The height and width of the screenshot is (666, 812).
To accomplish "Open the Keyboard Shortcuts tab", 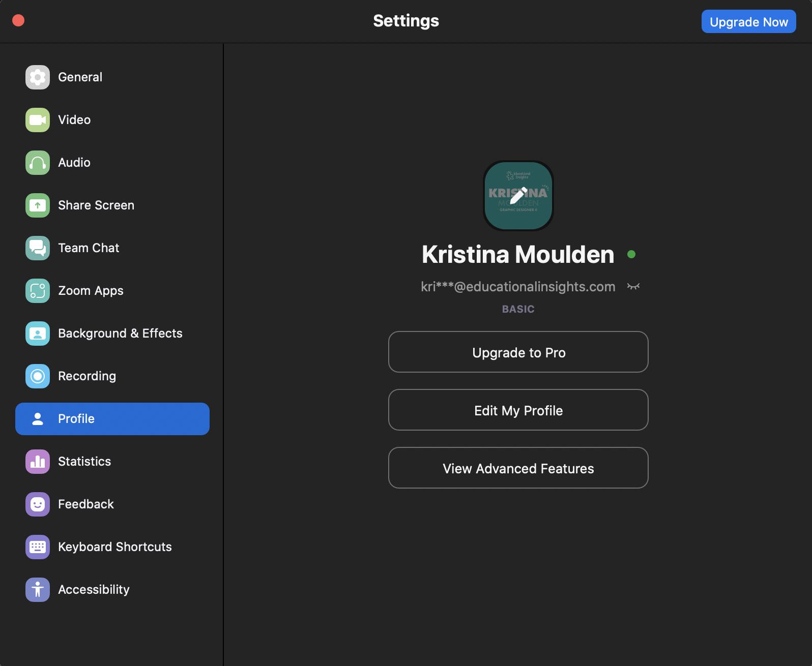I will click(112, 547).
